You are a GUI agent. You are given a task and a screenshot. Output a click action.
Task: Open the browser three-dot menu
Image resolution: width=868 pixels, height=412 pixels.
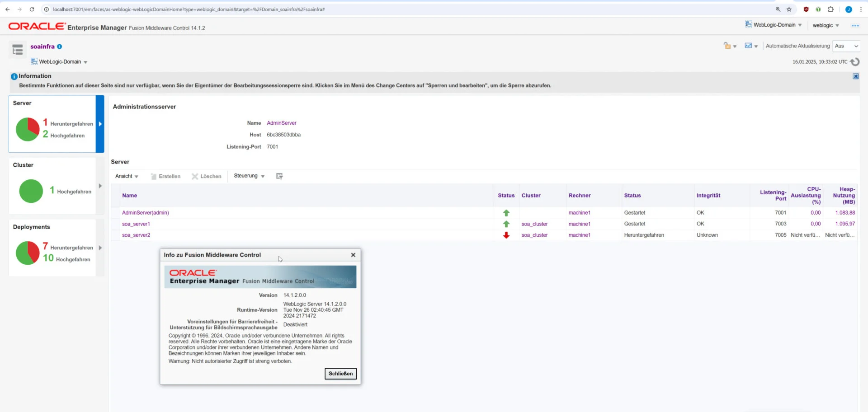coord(861,9)
